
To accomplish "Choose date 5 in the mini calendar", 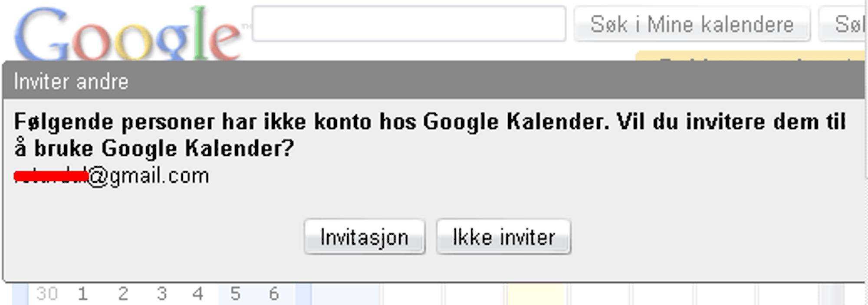I will coord(236,294).
